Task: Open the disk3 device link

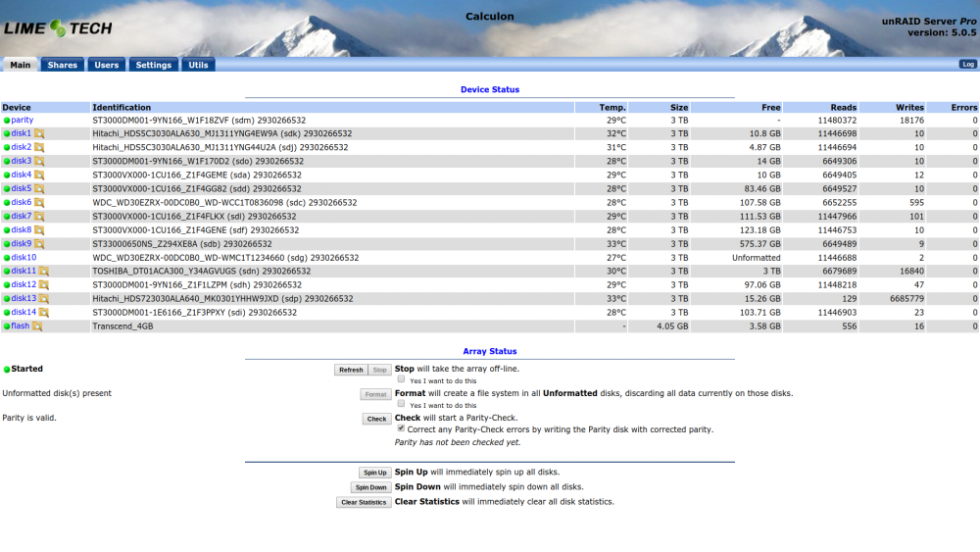Action: [x=22, y=162]
